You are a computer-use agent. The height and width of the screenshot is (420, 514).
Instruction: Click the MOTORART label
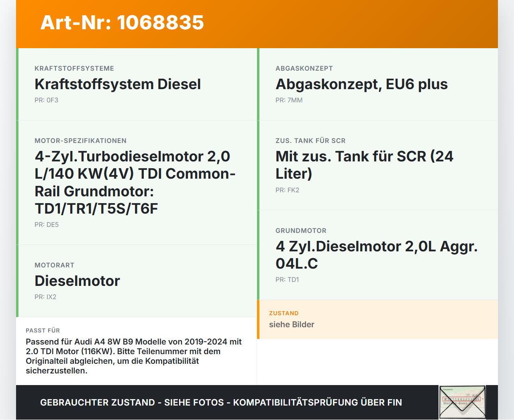tap(54, 265)
